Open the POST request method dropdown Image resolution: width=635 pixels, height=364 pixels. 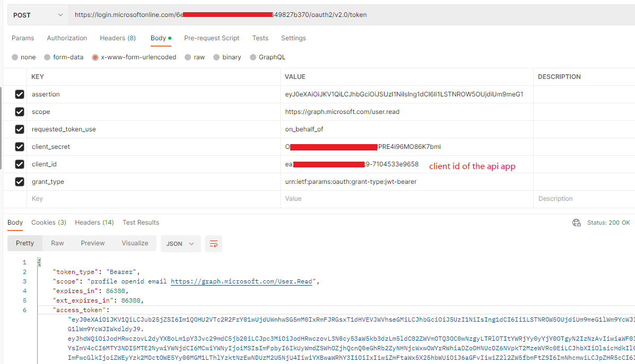[x=37, y=15]
